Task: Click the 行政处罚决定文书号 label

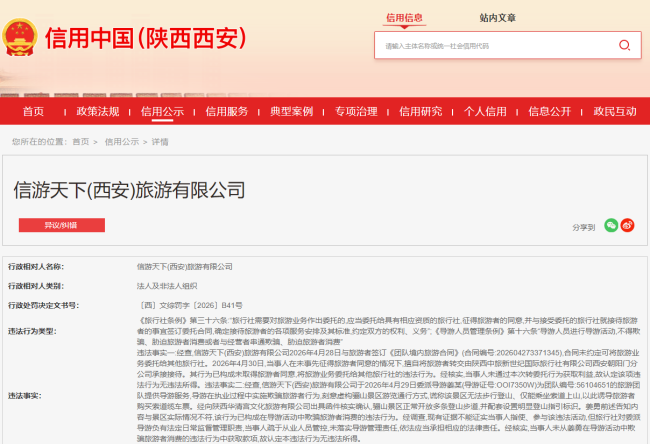Action: (x=44, y=306)
